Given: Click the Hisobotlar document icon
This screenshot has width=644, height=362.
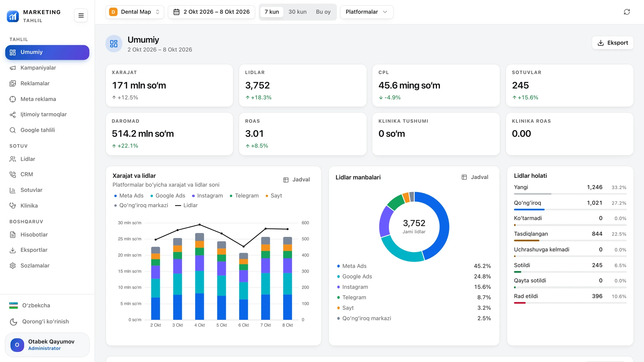Looking at the screenshot, I should pyautogui.click(x=13, y=235).
